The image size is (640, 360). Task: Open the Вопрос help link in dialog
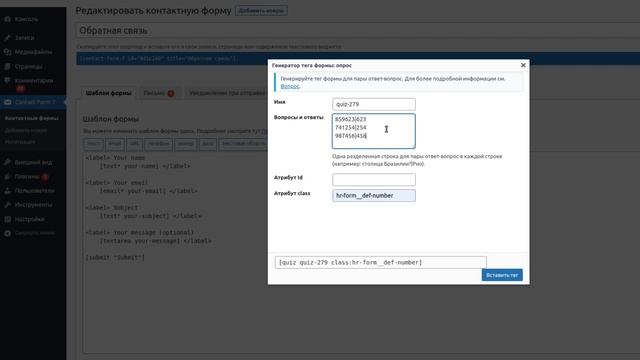(290, 86)
